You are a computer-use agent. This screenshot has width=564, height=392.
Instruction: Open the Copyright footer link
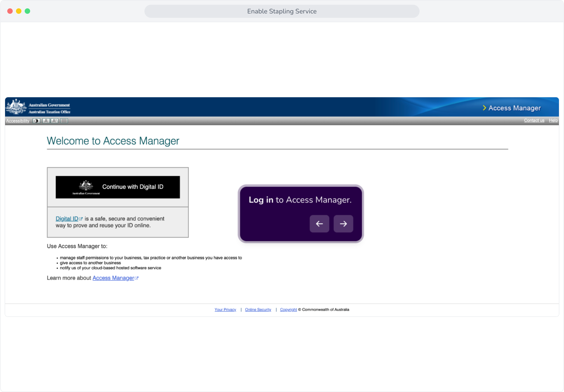pos(289,310)
